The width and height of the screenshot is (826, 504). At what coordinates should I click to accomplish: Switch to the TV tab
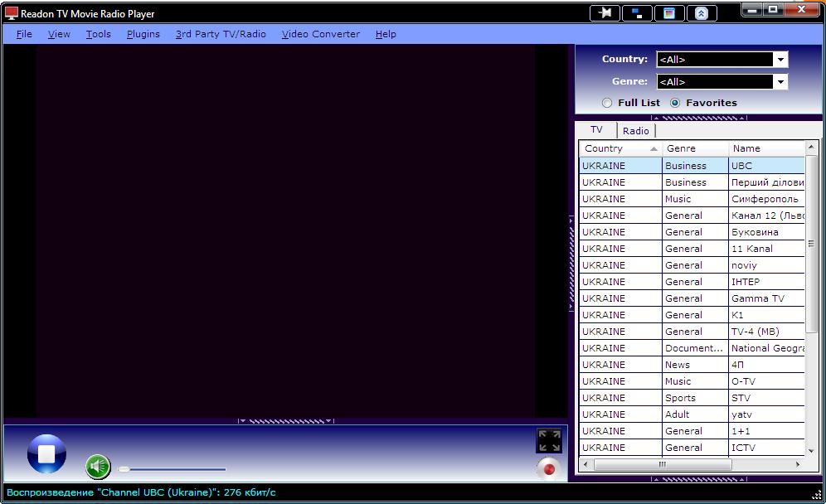tap(596, 129)
